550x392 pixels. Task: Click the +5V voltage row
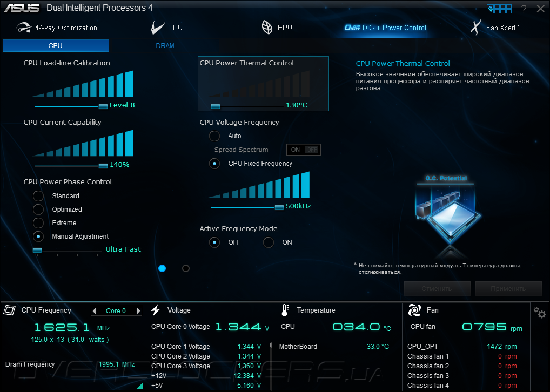pos(206,386)
